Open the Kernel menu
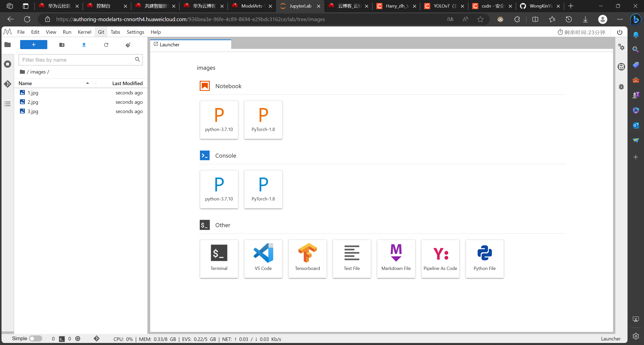644x345 pixels. (84, 32)
